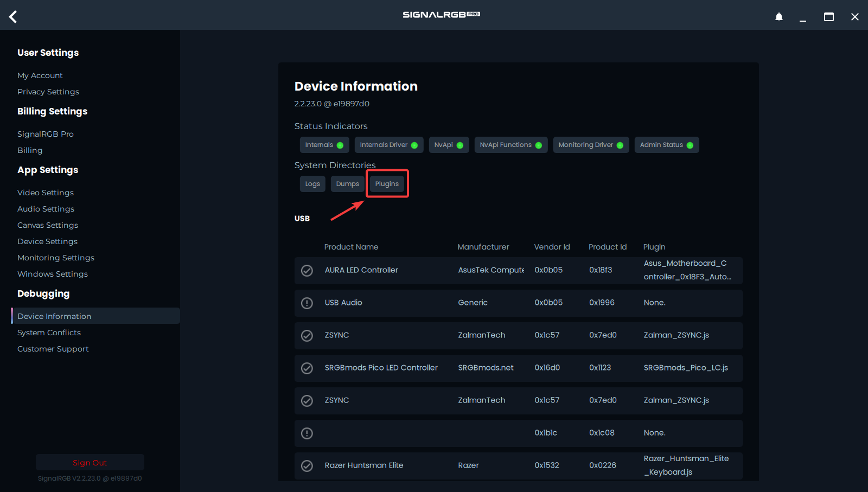This screenshot has width=868, height=492.
Task: Click the NvApi status indicator
Action: 449,145
